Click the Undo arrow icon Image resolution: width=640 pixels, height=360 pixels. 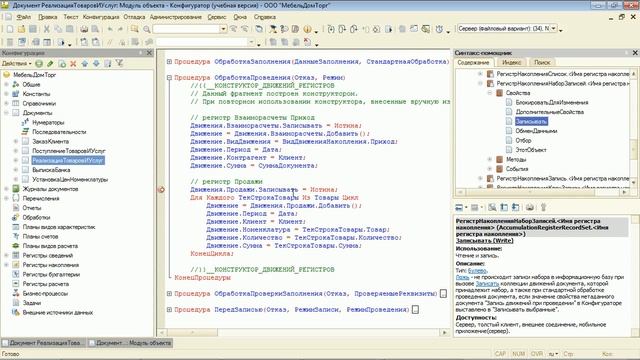click(110, 29)
